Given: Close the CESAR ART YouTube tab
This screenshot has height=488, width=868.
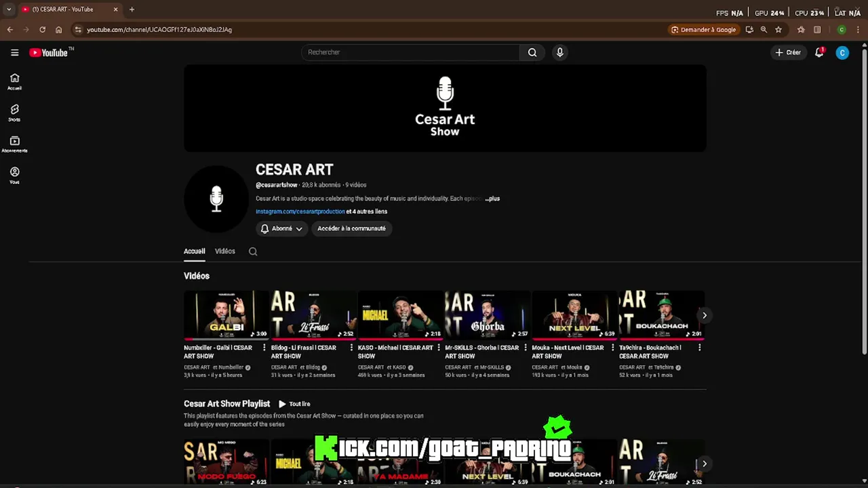Looking at the screenshot, I should pyautogui.click(x=115, y=9).
